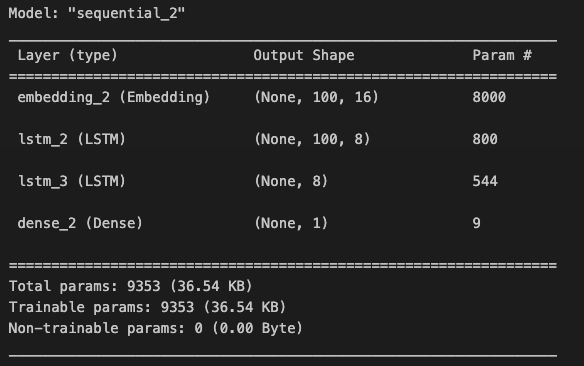584x366 pixels.
Task: Select the Param # column header
Action: pos(502,55)
